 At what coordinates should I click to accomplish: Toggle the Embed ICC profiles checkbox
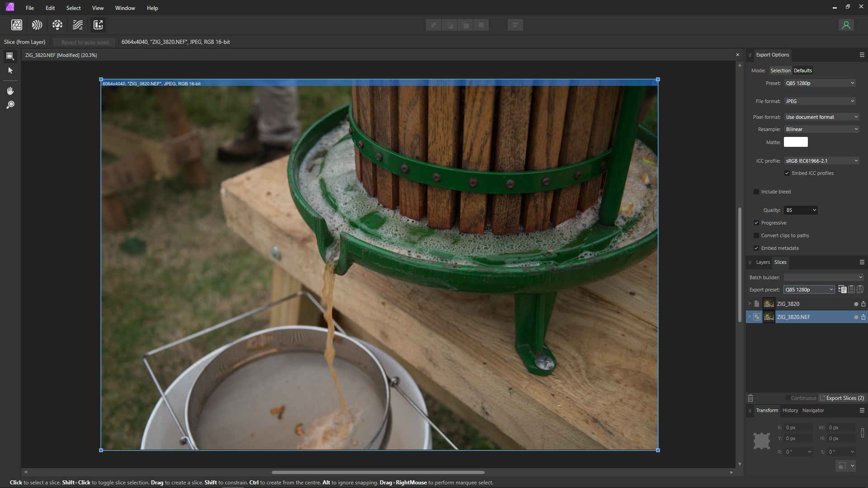pyautogui.click(x=787, y=173)
